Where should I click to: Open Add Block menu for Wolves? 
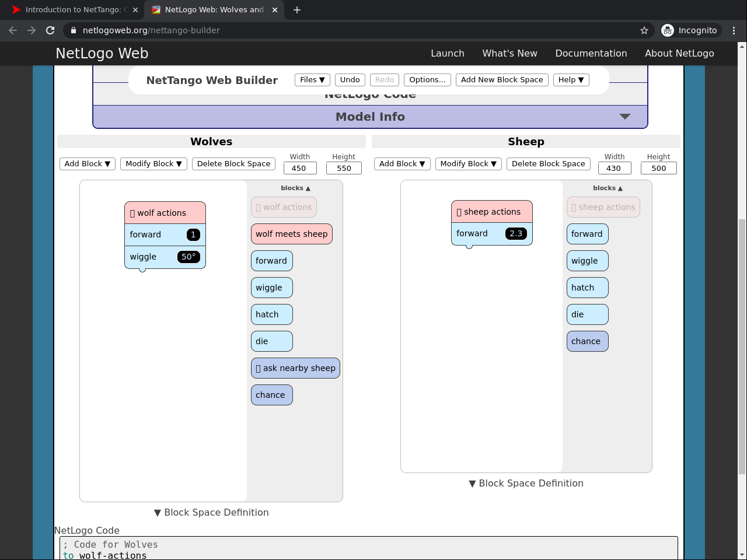pos(88,164)
